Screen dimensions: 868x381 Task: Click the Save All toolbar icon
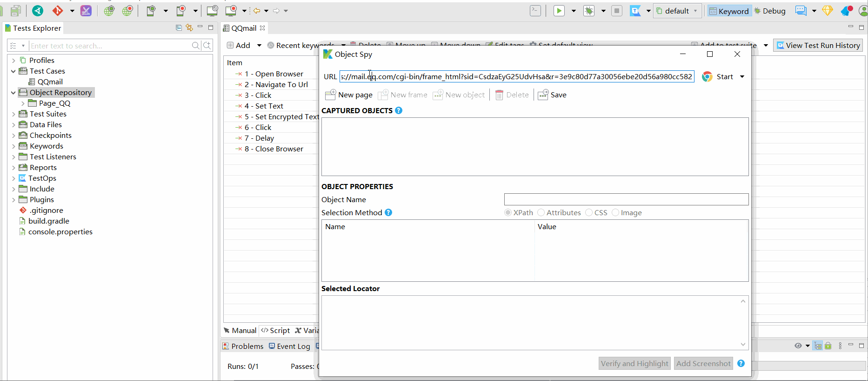(x=15, y=11)
